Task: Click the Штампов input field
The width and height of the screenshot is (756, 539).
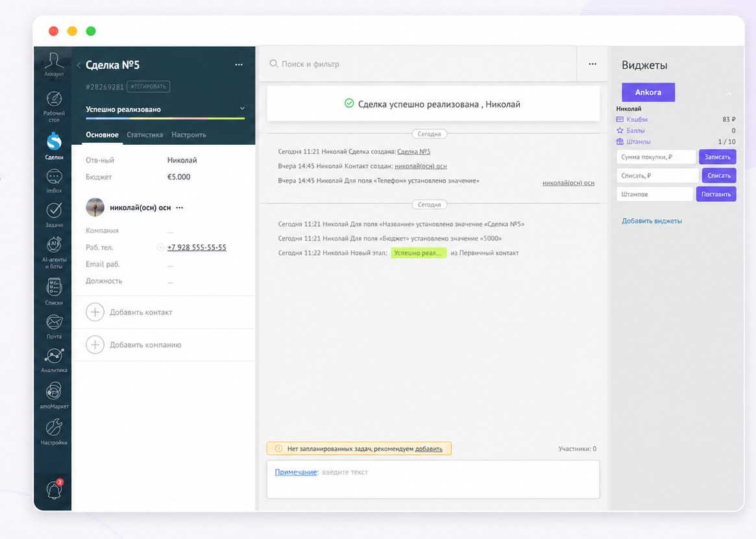Action: coord(655,194)
